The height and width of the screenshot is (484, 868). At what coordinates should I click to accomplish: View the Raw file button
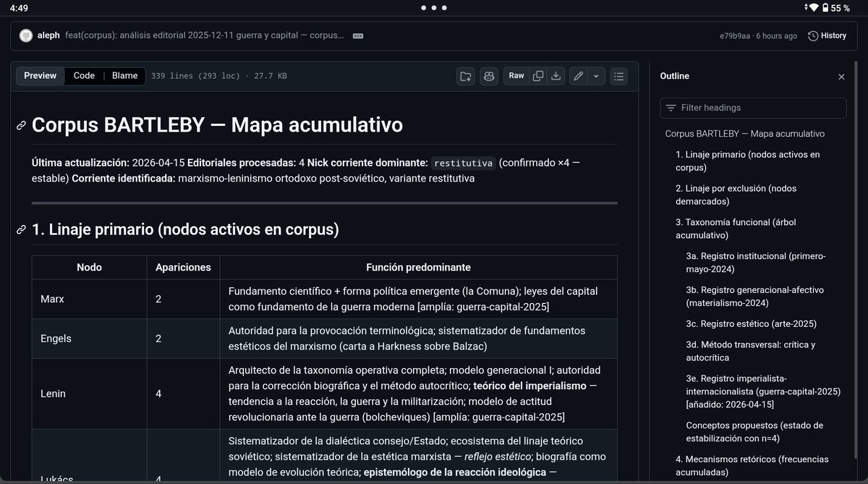[x=516, y=76]
